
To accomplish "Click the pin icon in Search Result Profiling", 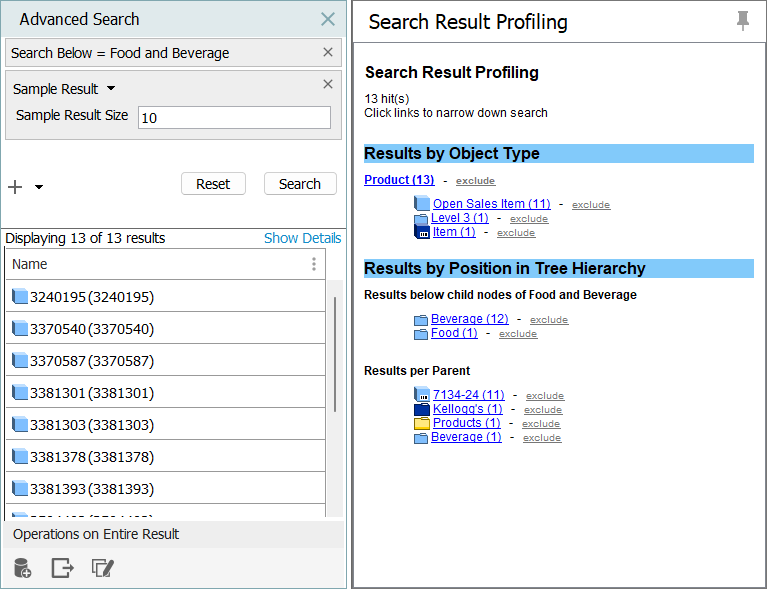I will pyautogui.click(x=742, y=21).
